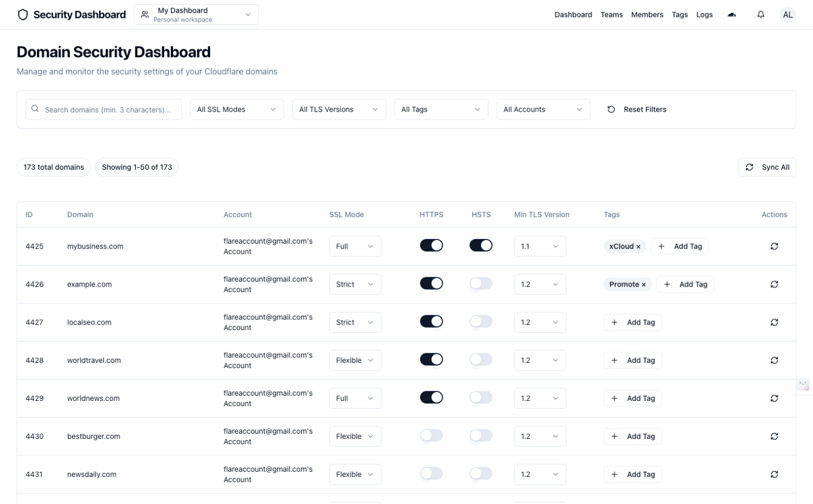This screenshot has height=504, width=813.
Task: Remove the xCloud tag using its x
Action: 638,247
